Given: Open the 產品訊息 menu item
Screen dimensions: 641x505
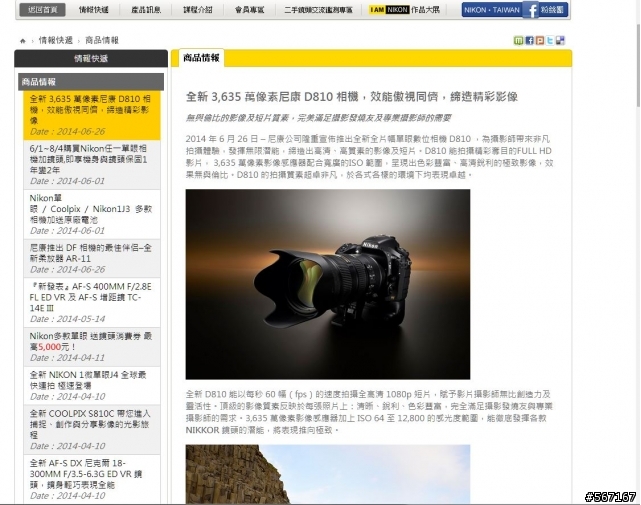Looking at the screenshot, I should (x=146, y=10).
